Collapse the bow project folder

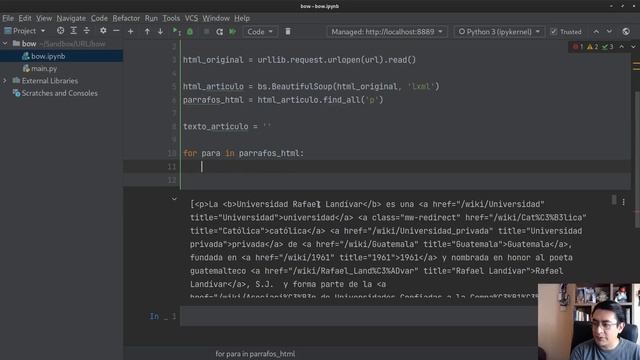coord(5,43)
